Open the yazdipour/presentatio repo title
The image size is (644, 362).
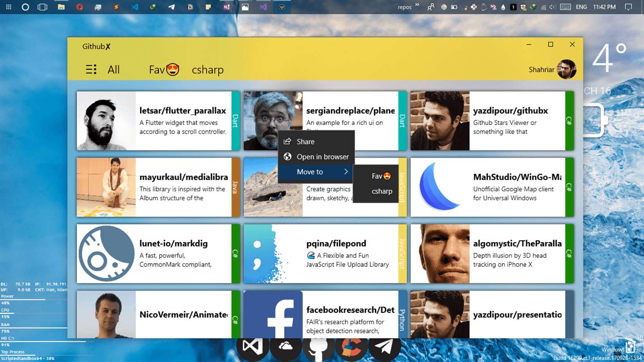tap(517, 315)
